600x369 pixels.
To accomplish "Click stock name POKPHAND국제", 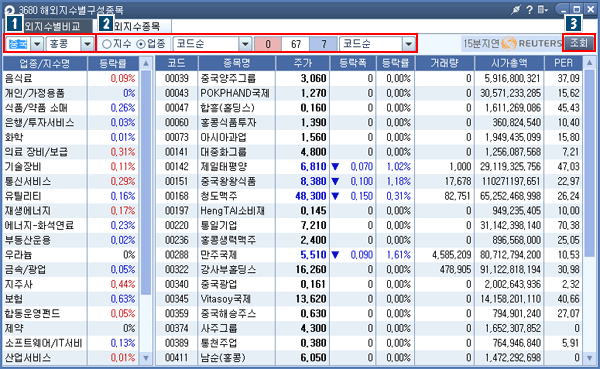I will click(235, 93).
